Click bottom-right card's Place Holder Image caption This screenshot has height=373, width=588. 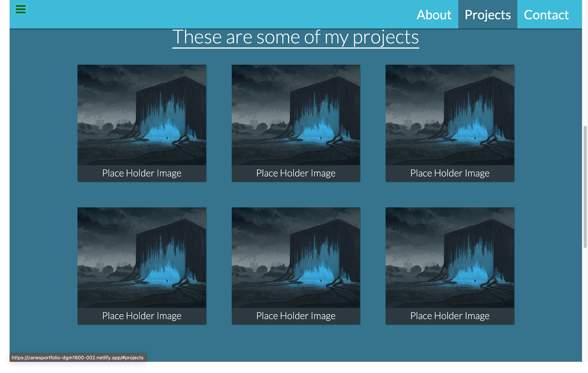(450, 316)
